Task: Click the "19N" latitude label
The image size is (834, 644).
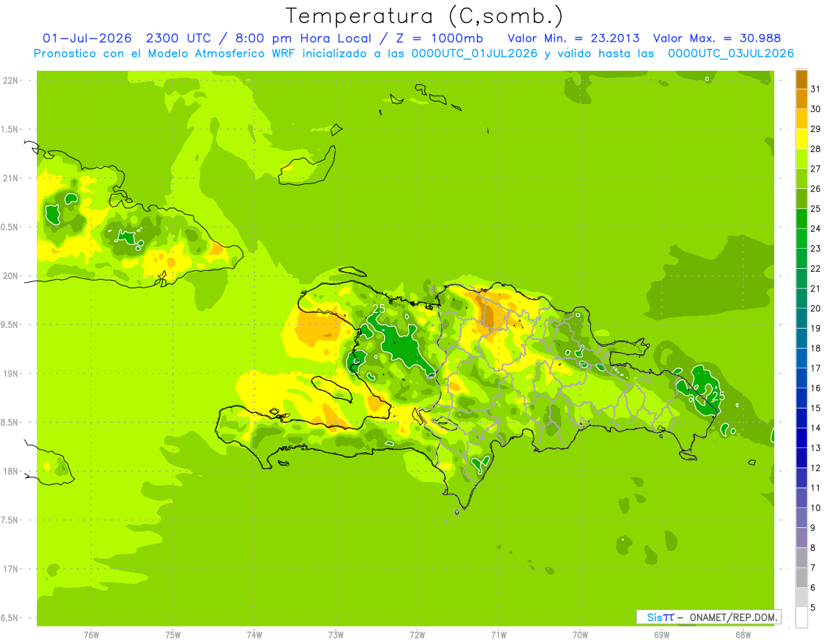Action: (10, 373)
